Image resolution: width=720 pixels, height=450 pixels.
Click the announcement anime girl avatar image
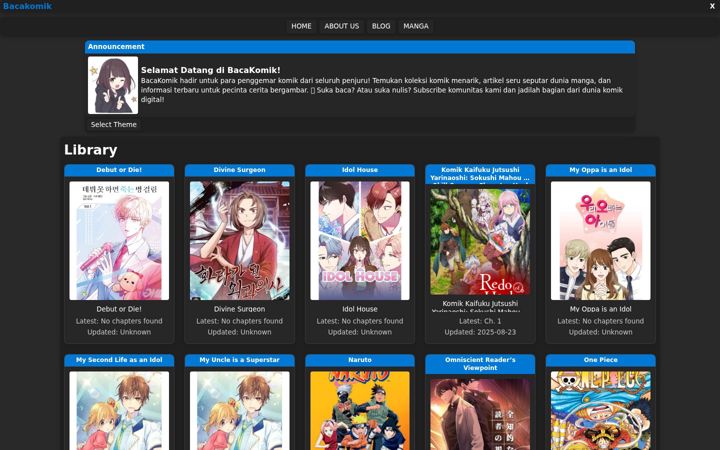(x=113, y=85)
